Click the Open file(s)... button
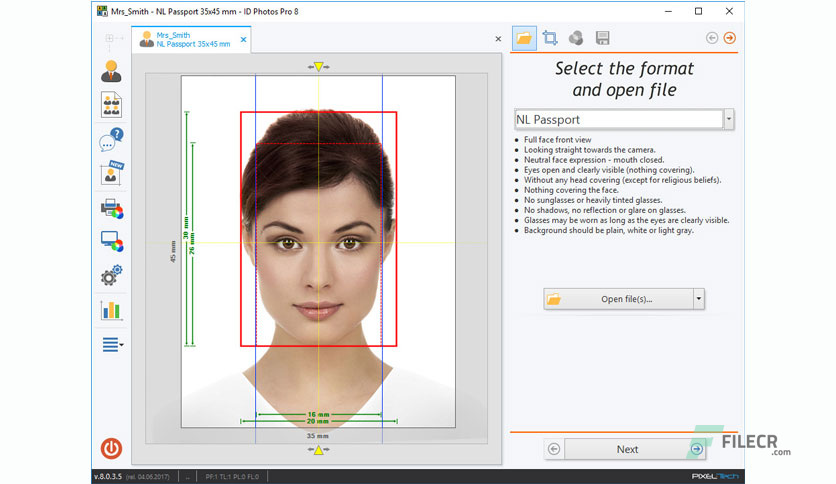The image size is (836, 484). coord(618,299)
